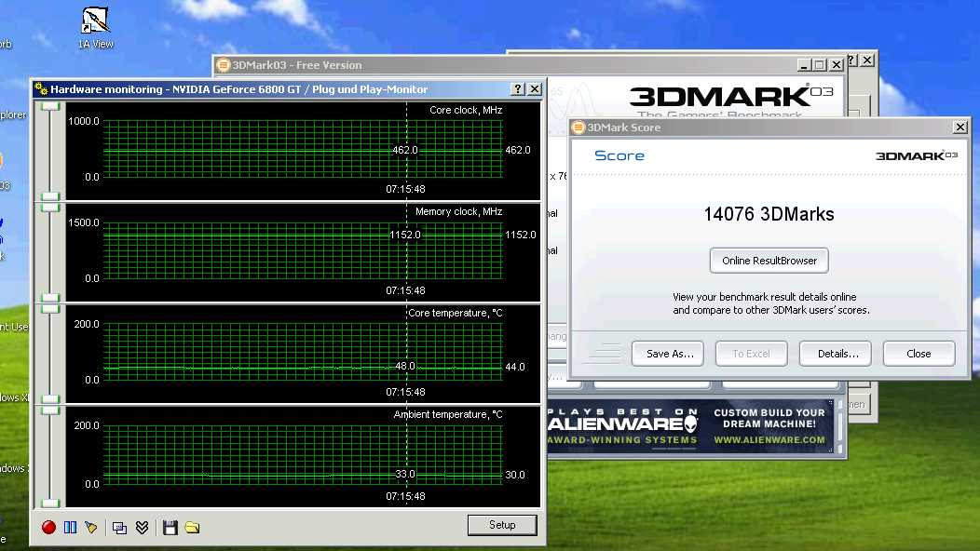
Task: Click Save As... in the score dialog
Action: 668,354
